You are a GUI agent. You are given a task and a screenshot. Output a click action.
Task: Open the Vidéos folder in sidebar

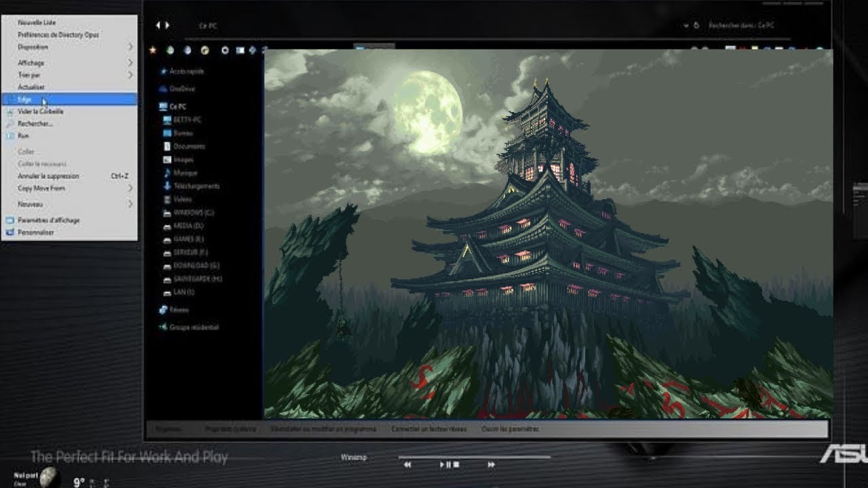(182, 200)
